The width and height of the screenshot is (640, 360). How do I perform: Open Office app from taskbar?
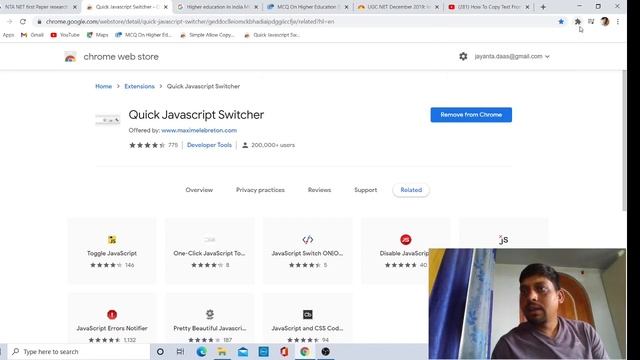tap(284, 351)
